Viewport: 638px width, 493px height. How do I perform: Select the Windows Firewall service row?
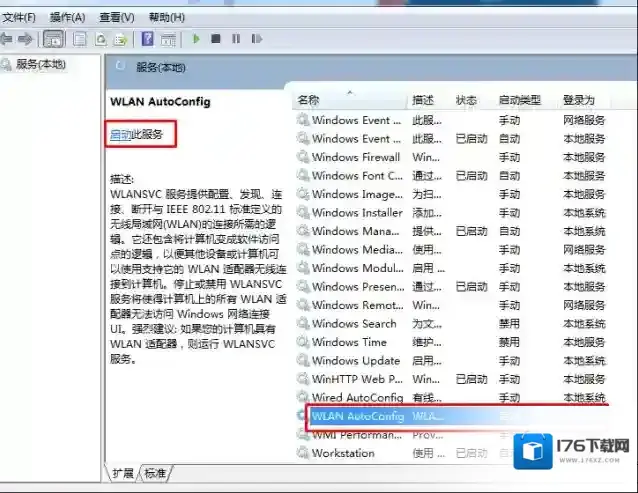point(452,157)
